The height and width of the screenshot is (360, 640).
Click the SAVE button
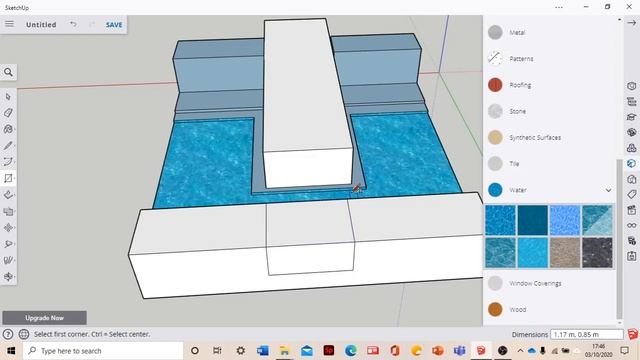[x=114, y=25]
